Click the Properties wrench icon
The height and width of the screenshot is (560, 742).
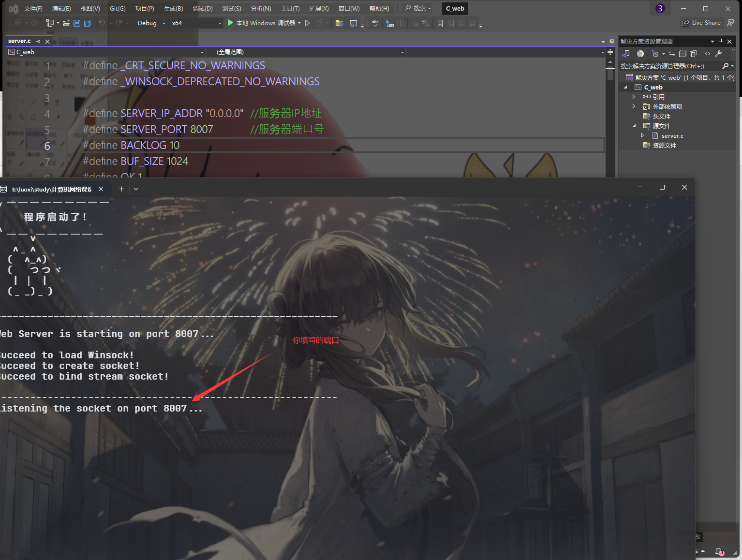pyautogui.click(x=718, y=54)
